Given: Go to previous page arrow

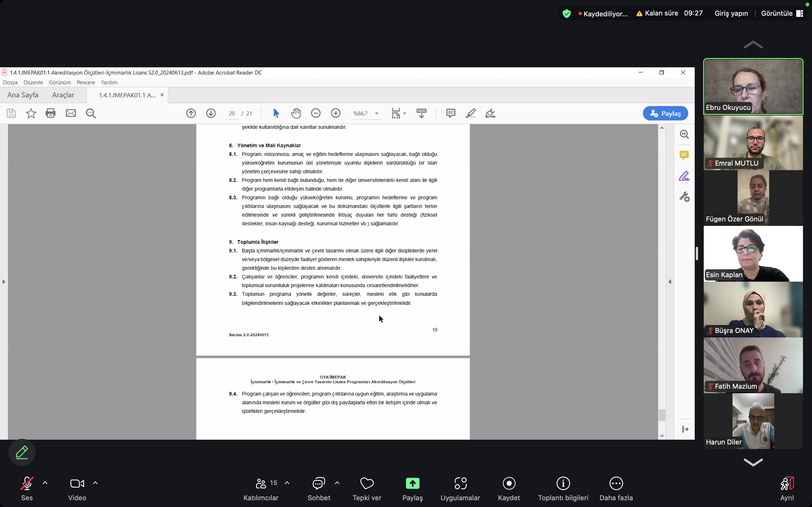Looking at the screenshot, I should click(x=191, y=113).
